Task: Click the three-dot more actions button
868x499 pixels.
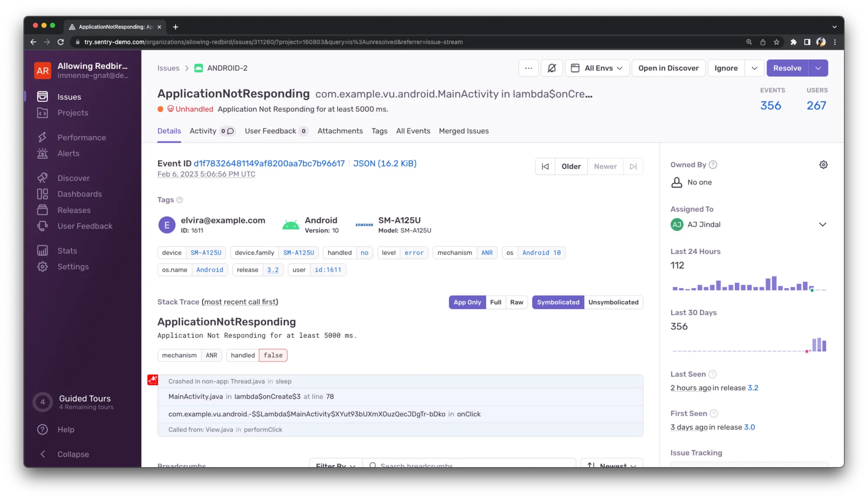Action: 528,68
